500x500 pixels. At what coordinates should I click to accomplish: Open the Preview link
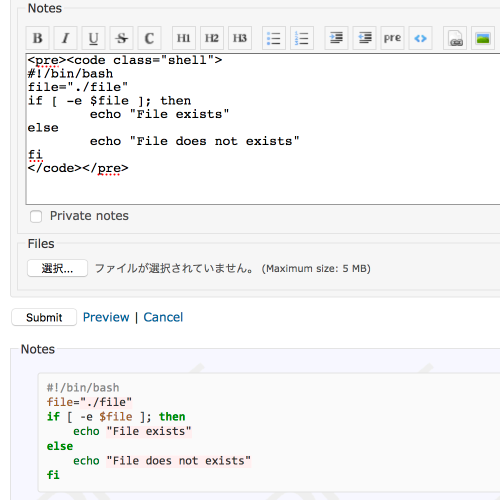[106, 317]
